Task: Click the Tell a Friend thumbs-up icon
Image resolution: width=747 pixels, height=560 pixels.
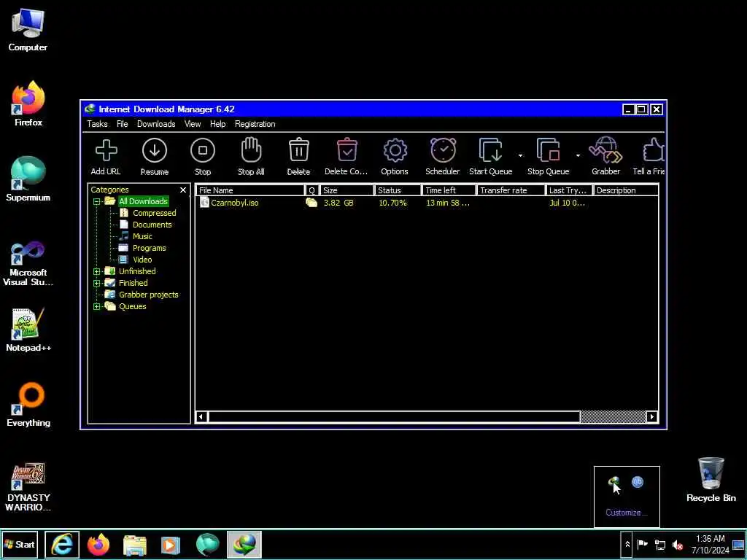Action: coord(650,157)
